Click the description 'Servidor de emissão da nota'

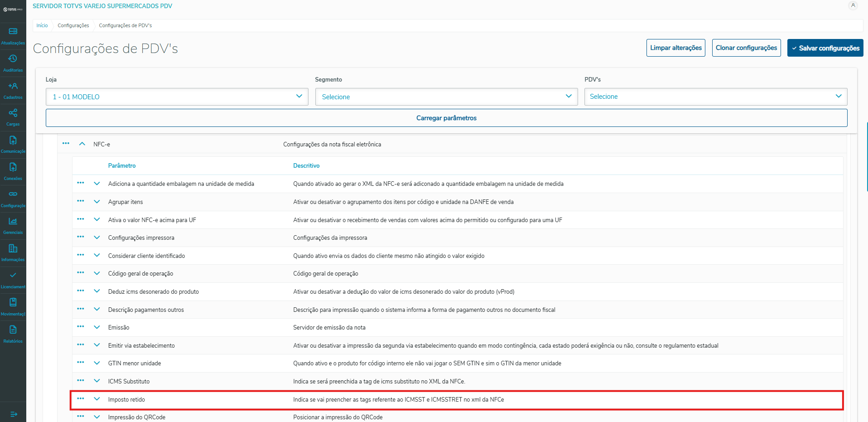click(329, 328)
